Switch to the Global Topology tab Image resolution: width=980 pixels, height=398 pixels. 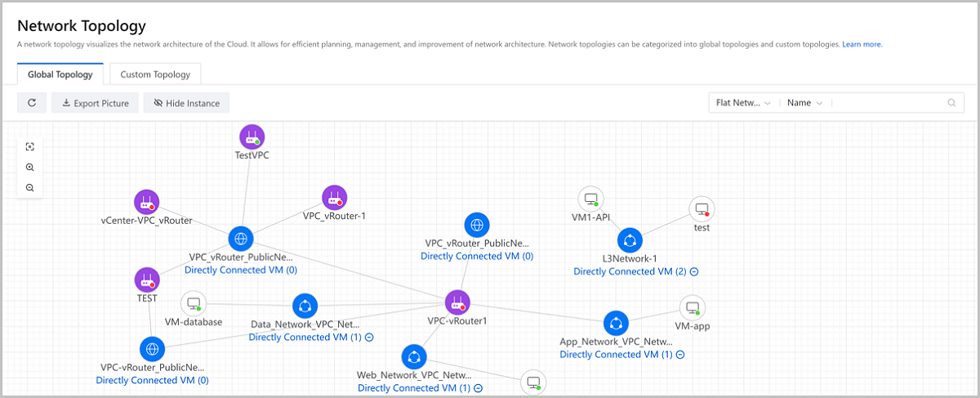[60, 74]
